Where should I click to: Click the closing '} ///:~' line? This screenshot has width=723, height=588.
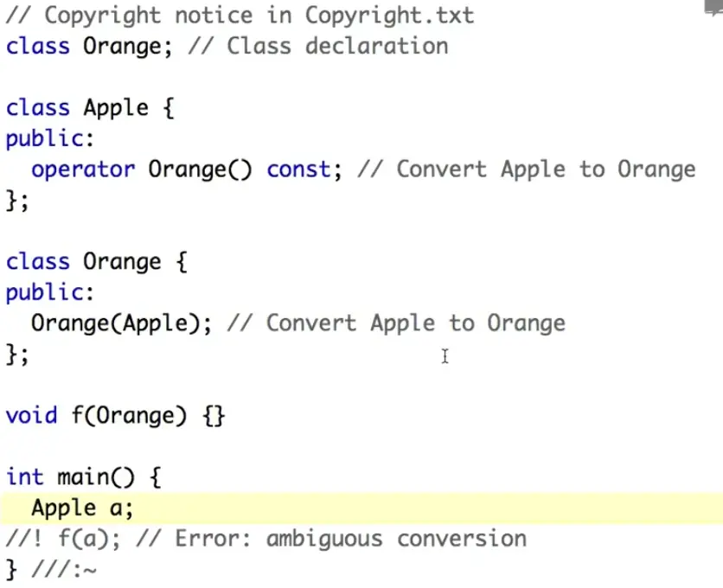tap(52, 570)
